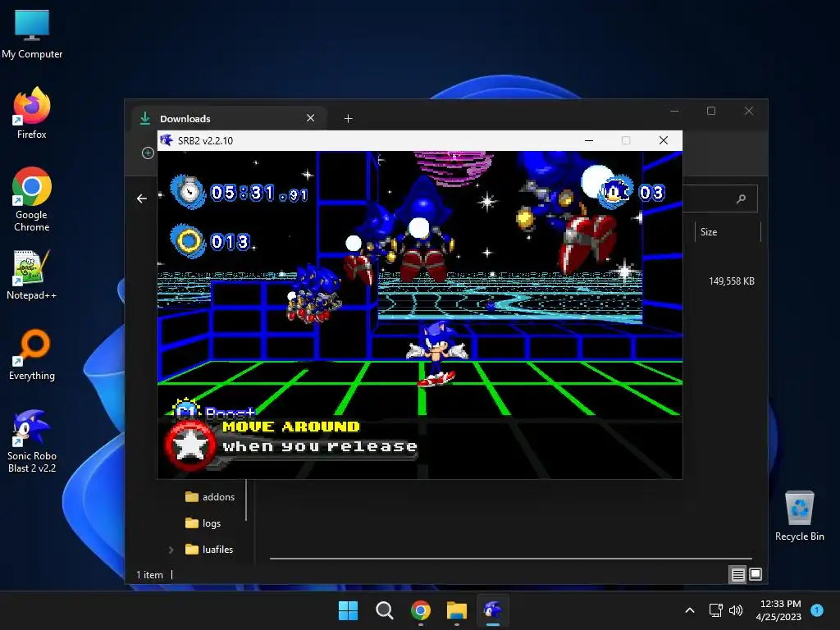
Task: Open Google Chrome desktop shortcut
Action: pos(32,199)
